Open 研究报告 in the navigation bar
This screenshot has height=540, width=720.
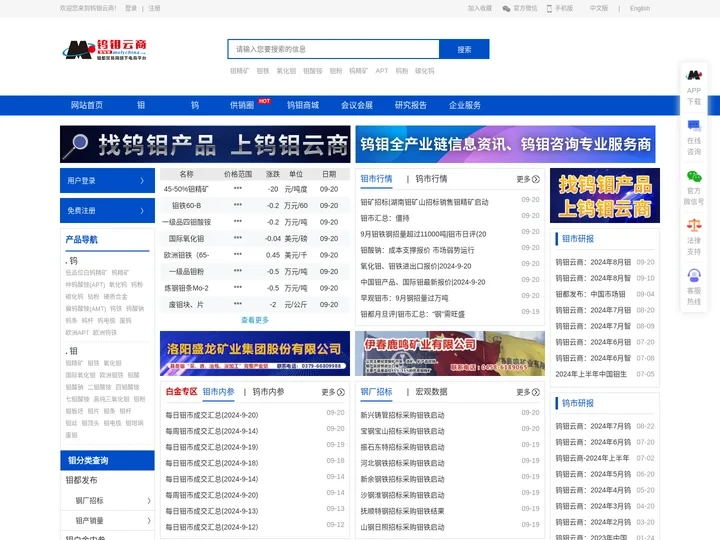coord(411,105)
